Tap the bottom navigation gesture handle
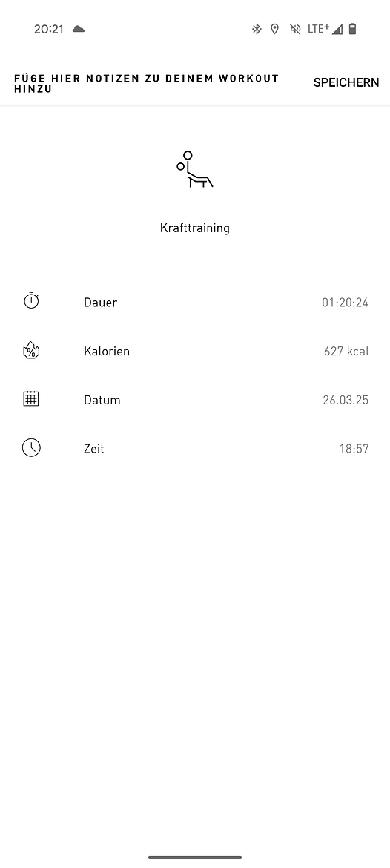This screenshot has height=868, width=390. [x=195, y=858]
